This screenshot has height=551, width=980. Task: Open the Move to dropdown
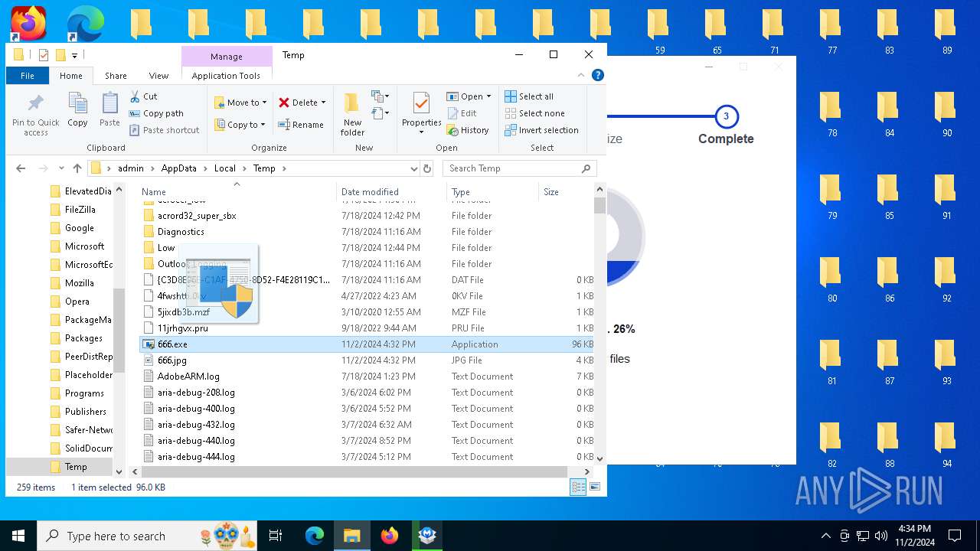(x=240, y=103)
